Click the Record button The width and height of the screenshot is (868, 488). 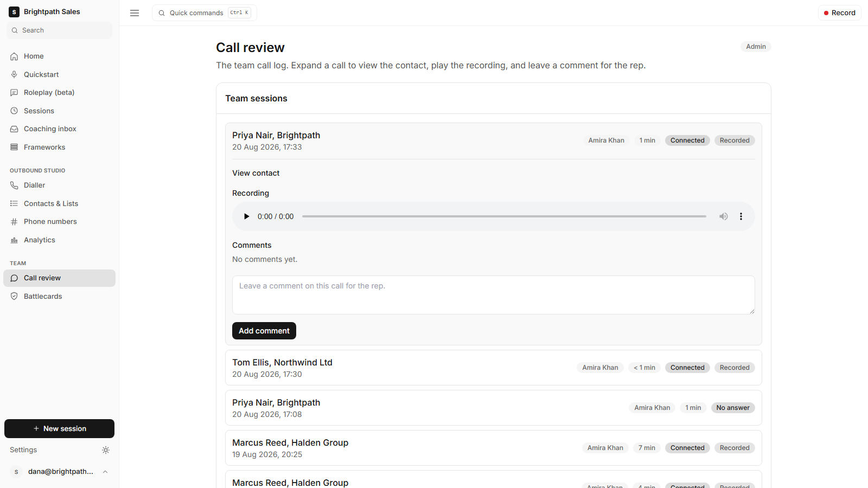click(x=839, y=13)
